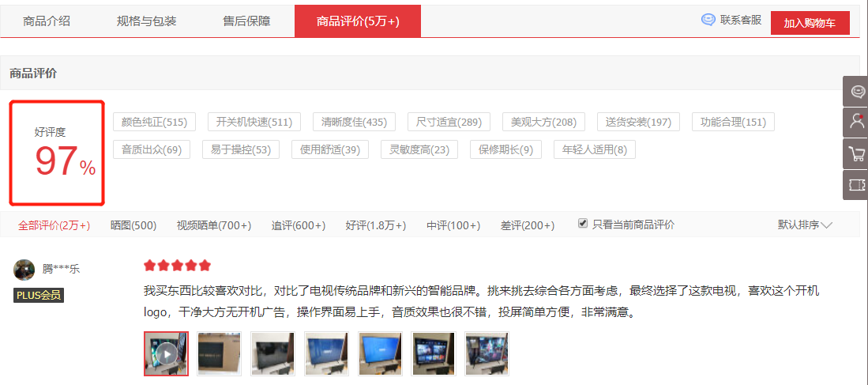The image size is (868, 385).
Task: Select the 使用舒适(39) tag
Action: point(330,149)
